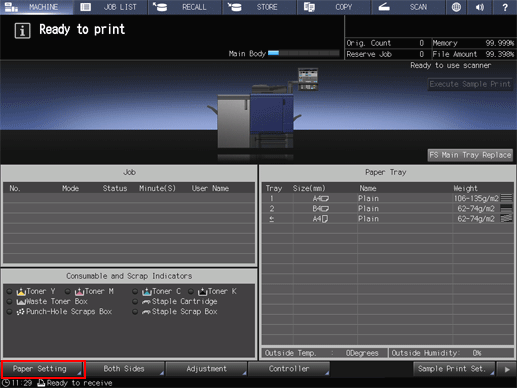Image resolution: width=517 pixels, height=388 pixels.
Task: Click the Toner Y indicator icon
Action: pyautogui.click(x=21, y=292)
